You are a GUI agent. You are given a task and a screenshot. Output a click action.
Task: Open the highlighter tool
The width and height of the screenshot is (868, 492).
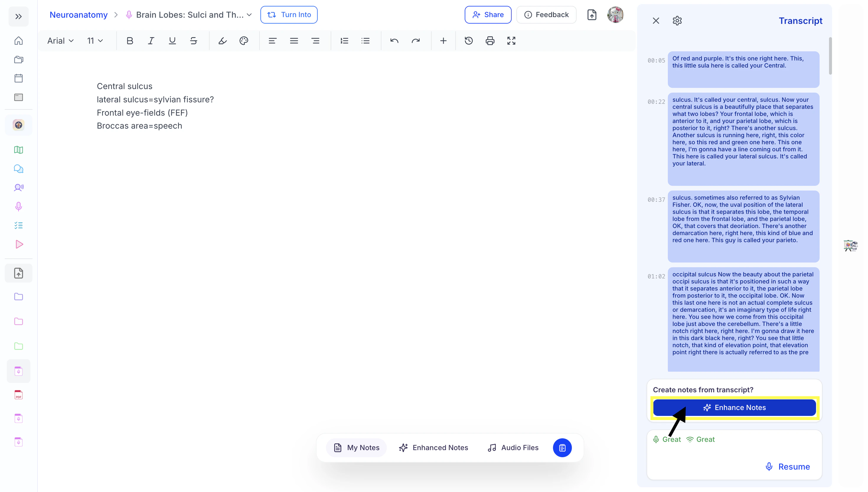pos(223,41)
